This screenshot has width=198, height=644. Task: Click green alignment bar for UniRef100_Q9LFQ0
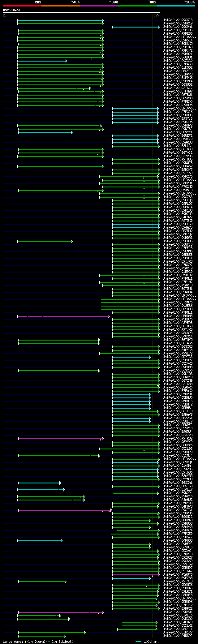(x=136, y=200)
